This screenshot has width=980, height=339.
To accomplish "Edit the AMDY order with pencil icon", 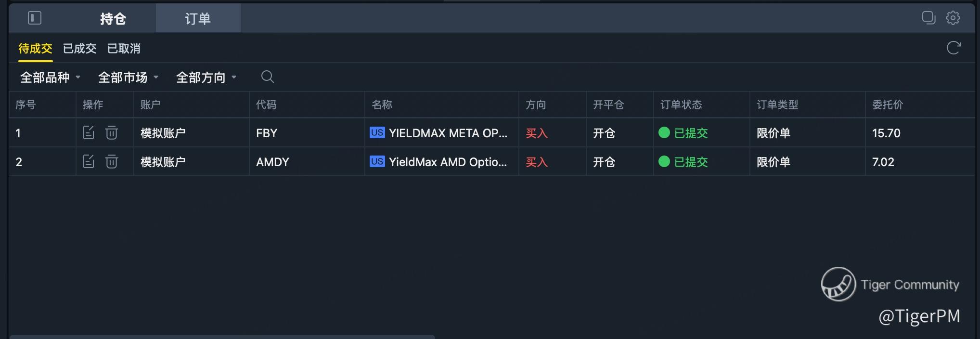I will (x=89, y=162).
